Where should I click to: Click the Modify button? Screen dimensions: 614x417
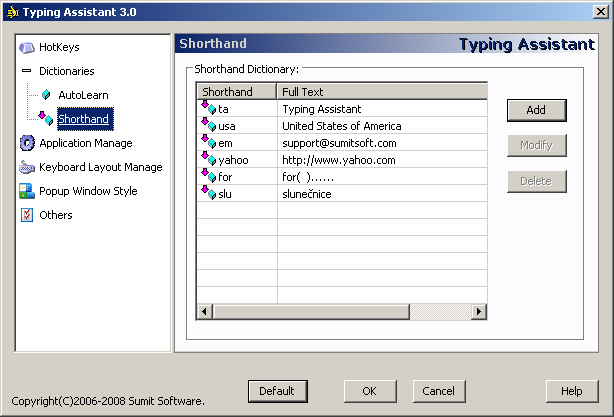(536, 145)
